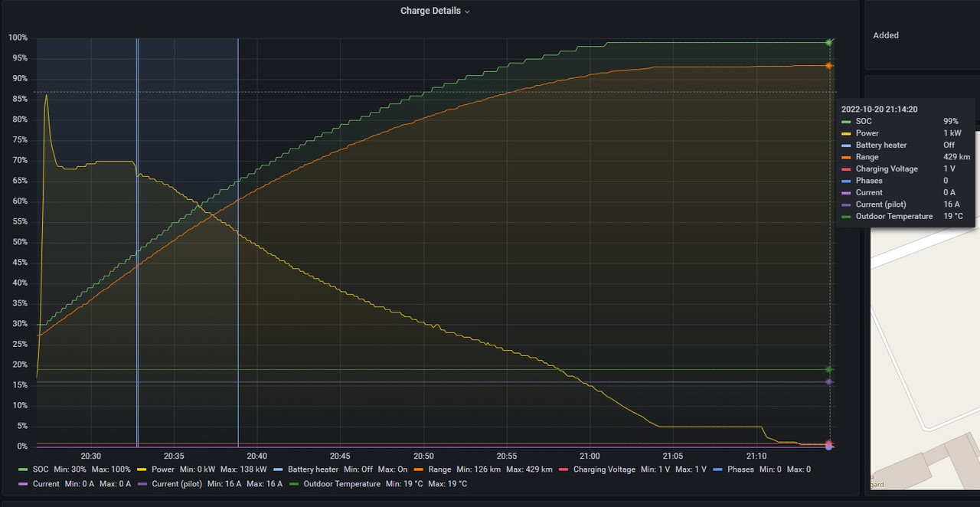This screenshot has height=507, width=980.
Task: Click the yellow Power legend color swatch
Action: coord(142,469)
